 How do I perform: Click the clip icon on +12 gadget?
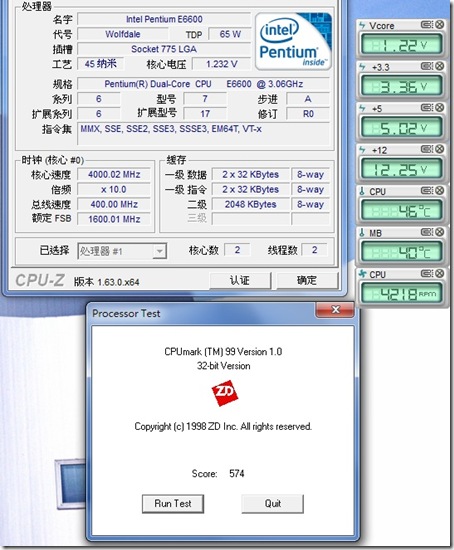pos(427,149)
